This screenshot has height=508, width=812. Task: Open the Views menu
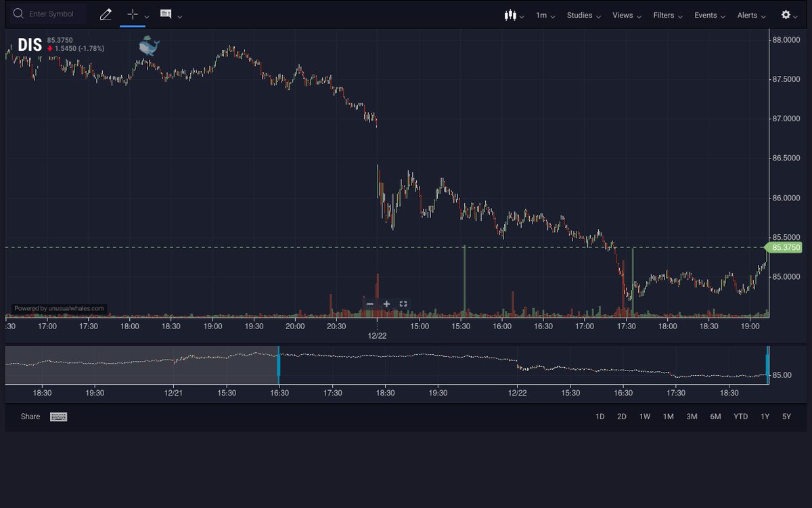tap(623, 14)
